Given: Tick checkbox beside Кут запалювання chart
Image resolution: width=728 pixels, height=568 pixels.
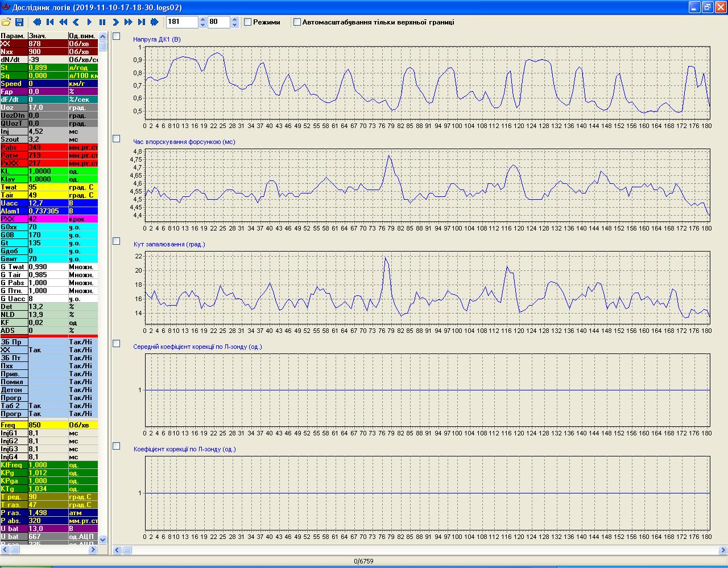Looking at the screenshot, I should coord(117,241).
